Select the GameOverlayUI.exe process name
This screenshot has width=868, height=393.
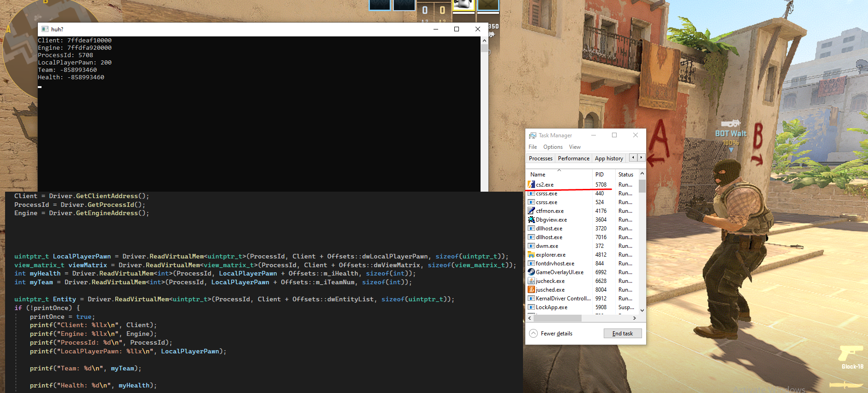pyautogui.click(x=560, y=272)
